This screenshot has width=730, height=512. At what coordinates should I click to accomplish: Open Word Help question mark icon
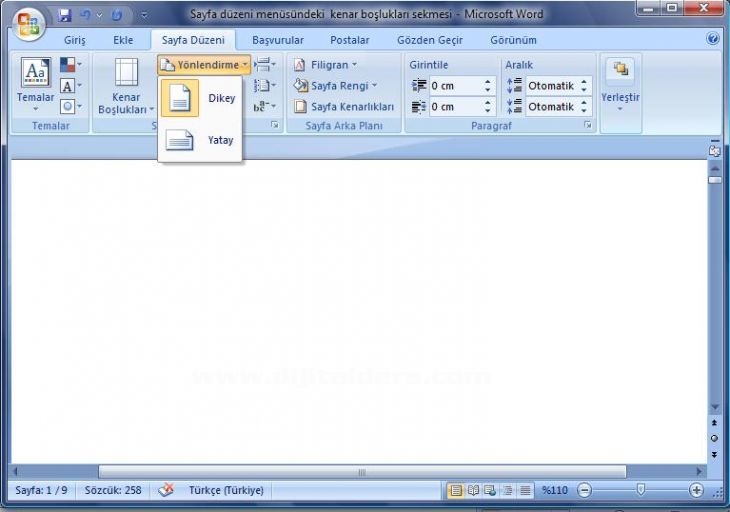712,38
